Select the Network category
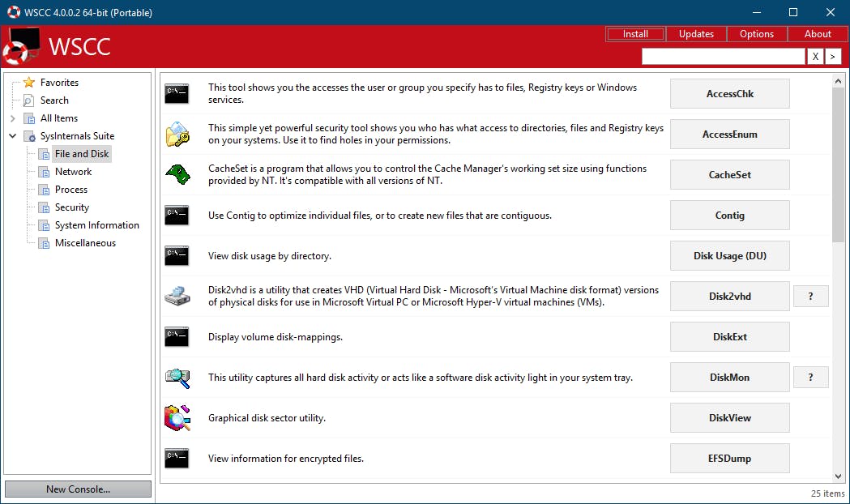The width and height of the screenshot is (850, 504). coord(73,172)
